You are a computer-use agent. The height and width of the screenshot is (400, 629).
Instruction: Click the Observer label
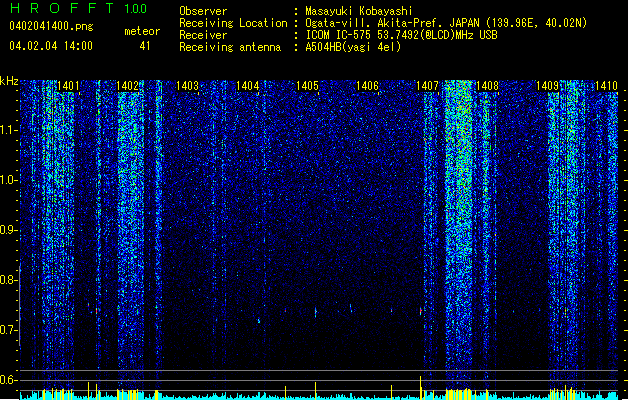tap(203, 11)
